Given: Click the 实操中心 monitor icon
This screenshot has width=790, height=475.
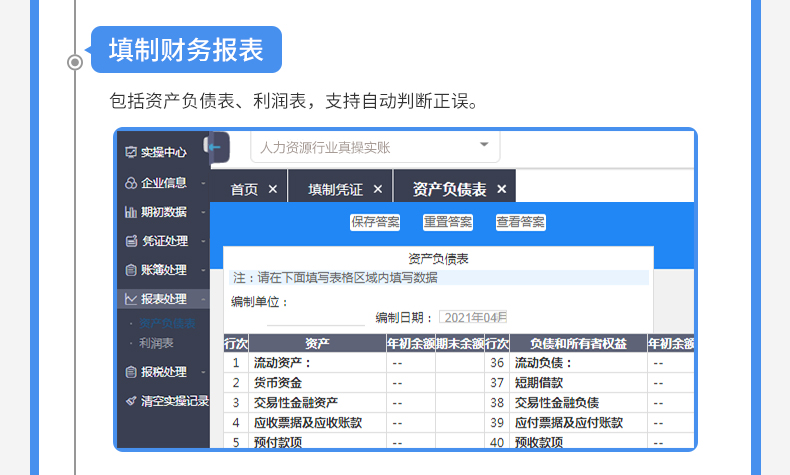Looking at the screenshot, I should click(x=131, y=152).
